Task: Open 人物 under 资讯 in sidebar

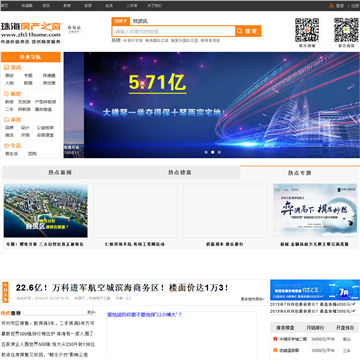Action: [9, 83]
